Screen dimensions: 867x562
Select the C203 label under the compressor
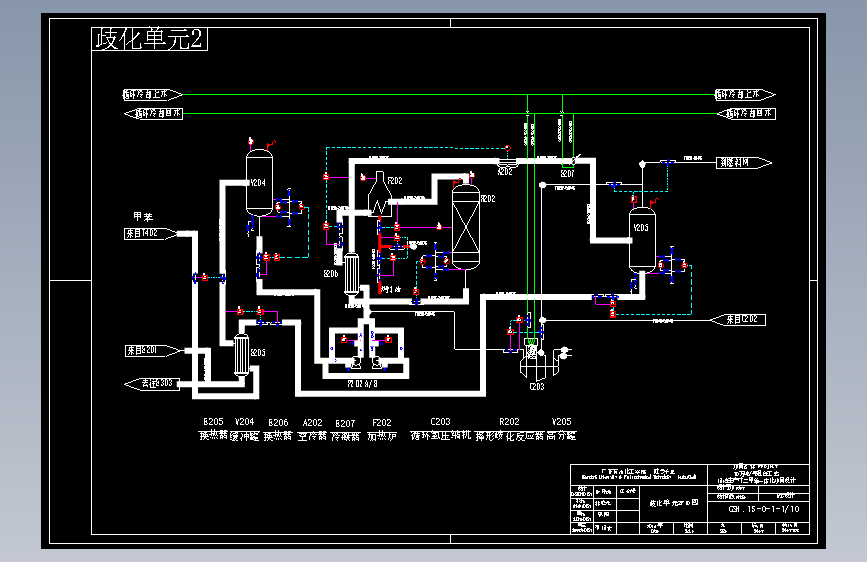click(x=537, y=387)
